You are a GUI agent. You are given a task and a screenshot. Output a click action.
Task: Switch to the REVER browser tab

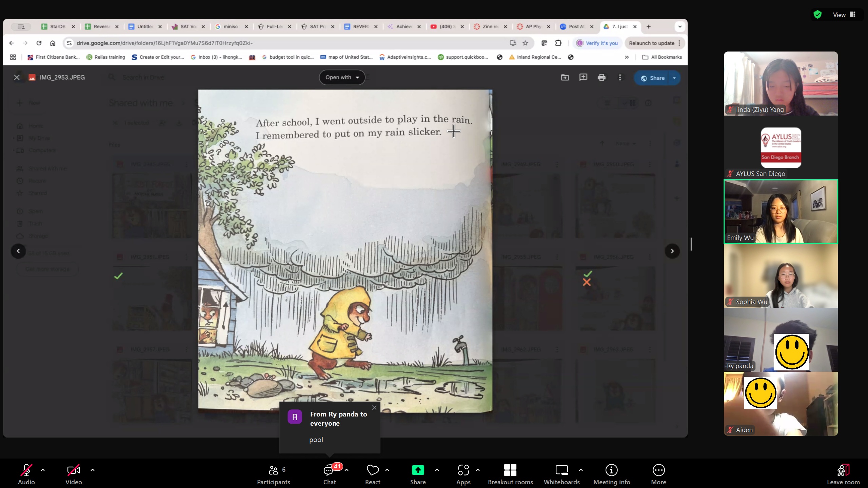(360, 26)
